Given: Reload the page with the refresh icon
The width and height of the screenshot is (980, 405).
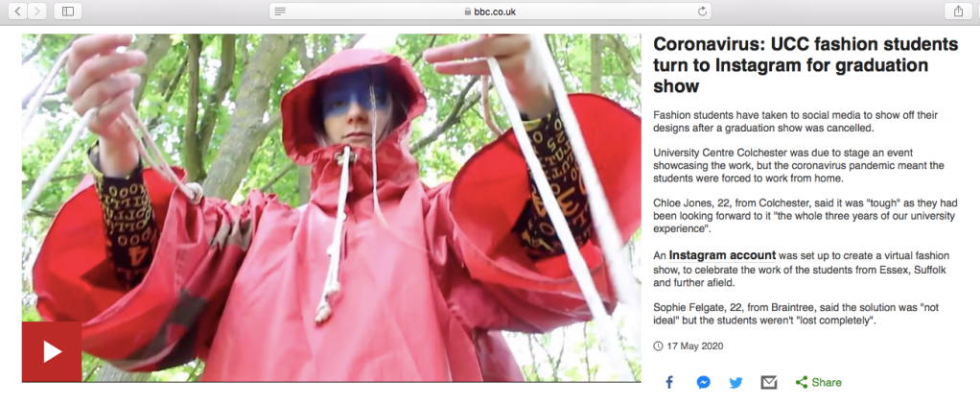Looking at the screenshot, I should point(702,12).
